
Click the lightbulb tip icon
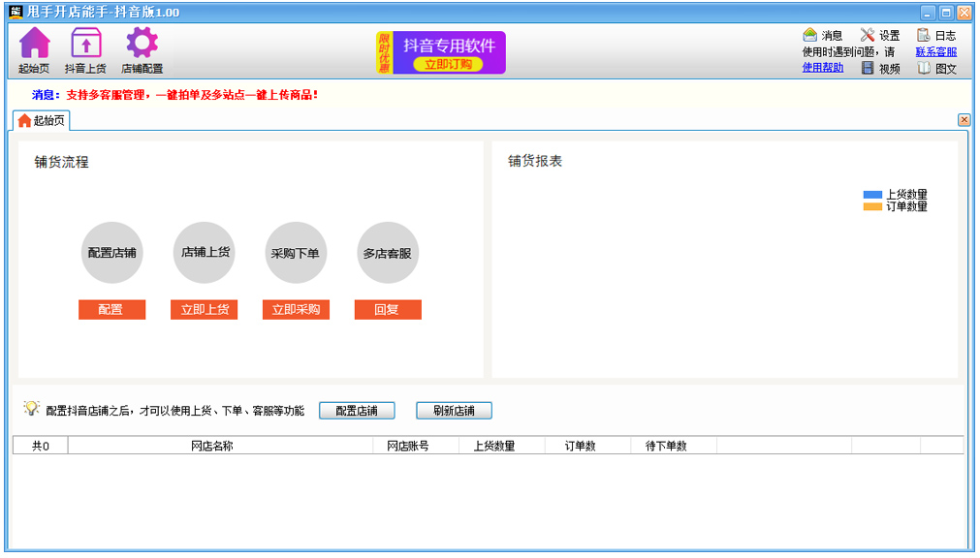pyautogui.click(x=31, y=409)
